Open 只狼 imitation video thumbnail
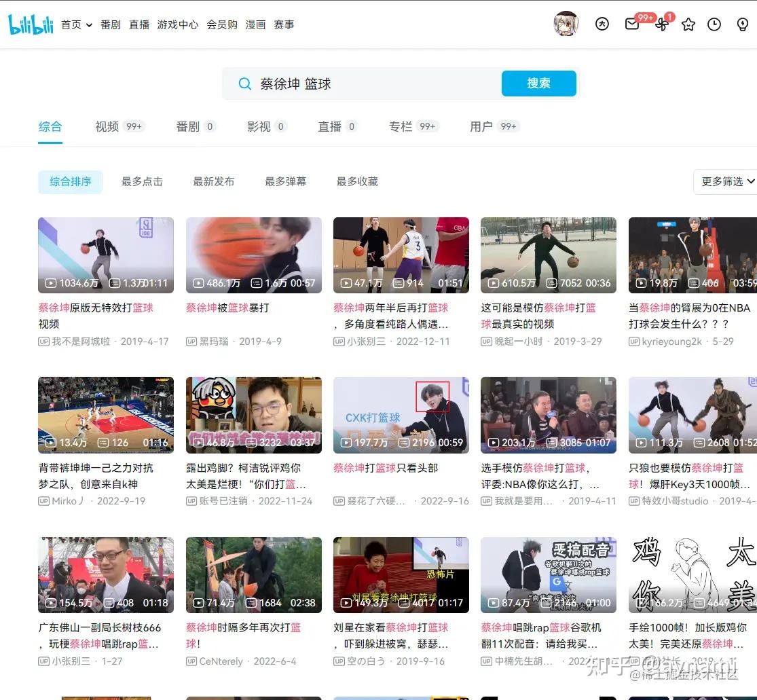 (x=693, y=415)
